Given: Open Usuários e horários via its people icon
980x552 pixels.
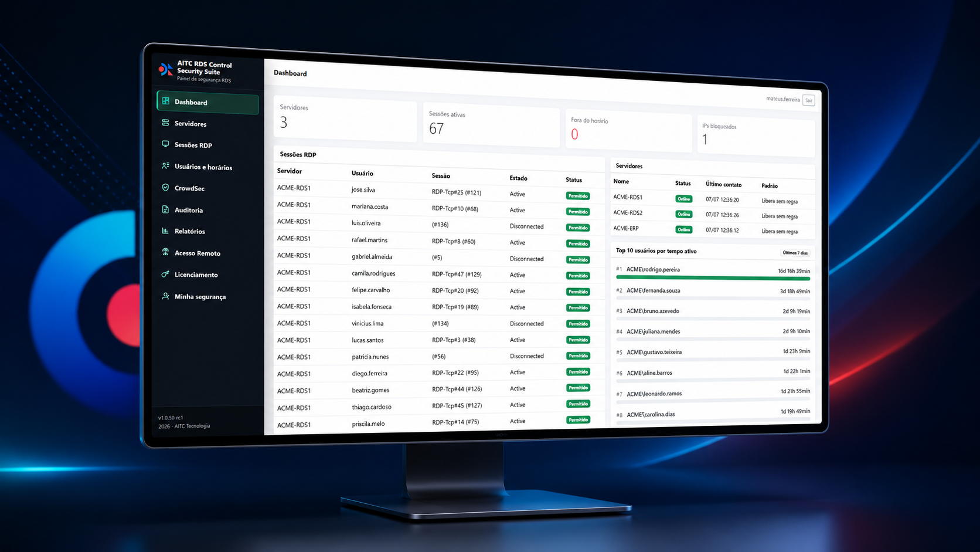Looking at the screenshot, I should [165, 166].
